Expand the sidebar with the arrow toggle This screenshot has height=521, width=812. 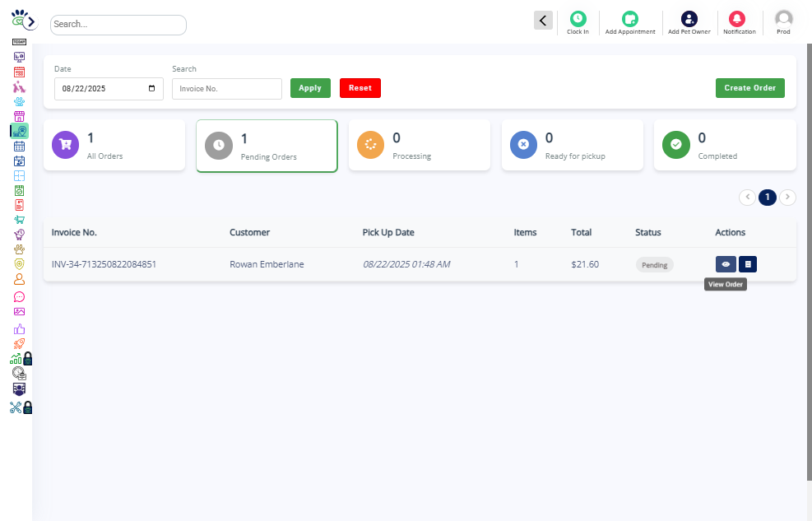[x=31, y=21]
